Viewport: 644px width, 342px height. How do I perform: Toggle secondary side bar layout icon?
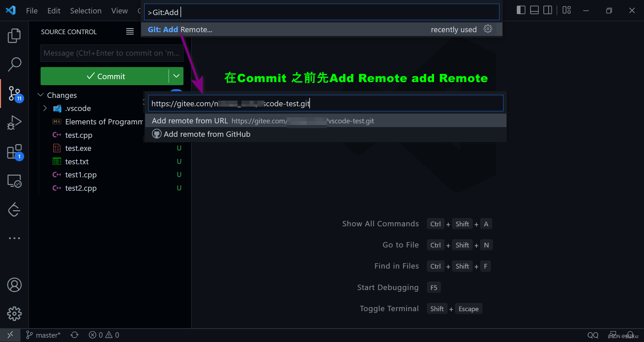548,10
